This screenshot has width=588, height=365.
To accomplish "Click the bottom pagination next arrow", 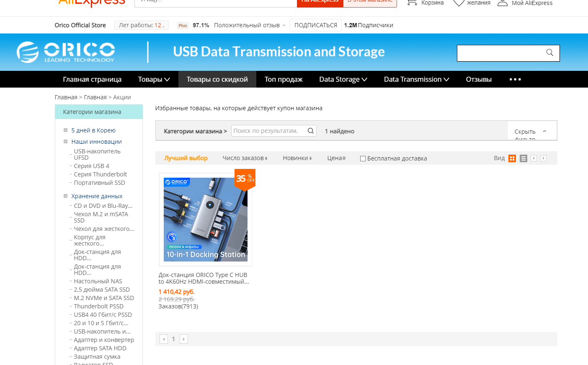I will tap(184, 339).
